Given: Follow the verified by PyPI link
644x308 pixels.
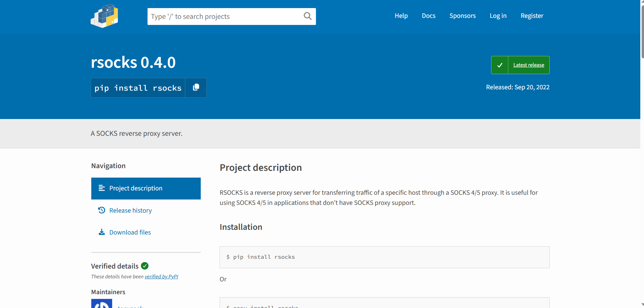Looking at the screenshot, I should coord(161,277).
